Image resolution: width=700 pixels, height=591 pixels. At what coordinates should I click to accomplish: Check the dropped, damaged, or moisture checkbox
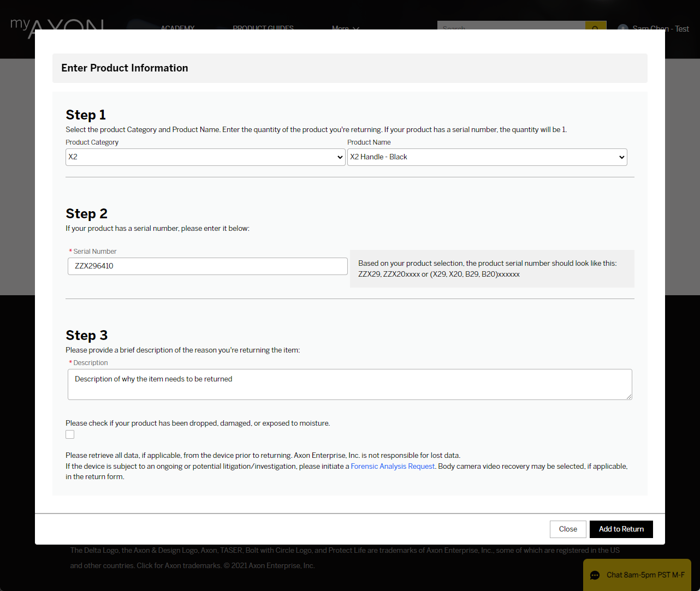tap(70, 434)
